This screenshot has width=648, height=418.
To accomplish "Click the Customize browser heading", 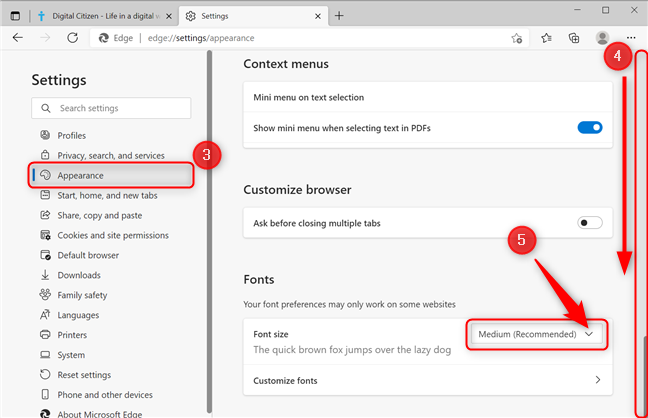I will tap(297, 190).
